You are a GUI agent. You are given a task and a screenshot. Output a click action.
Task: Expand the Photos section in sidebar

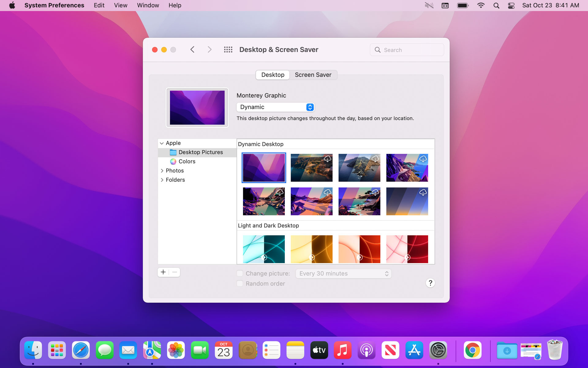(x=162, y=171)
